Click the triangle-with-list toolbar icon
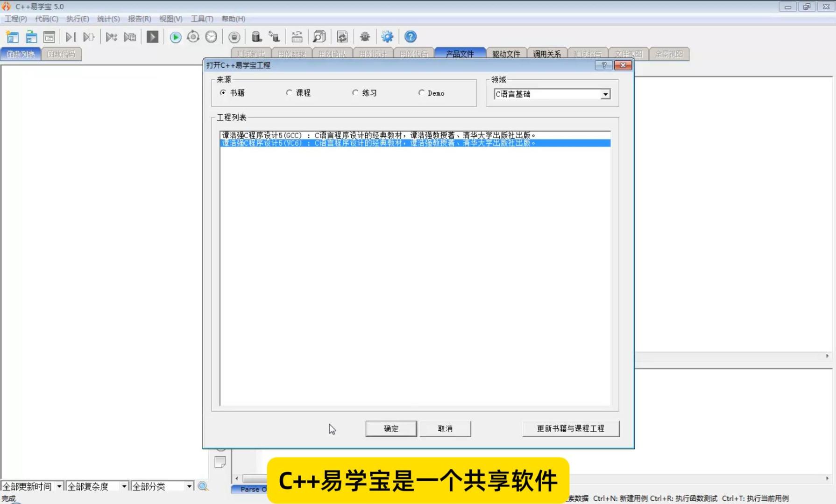Screen dimensions: 836x504 coord(130,37)
